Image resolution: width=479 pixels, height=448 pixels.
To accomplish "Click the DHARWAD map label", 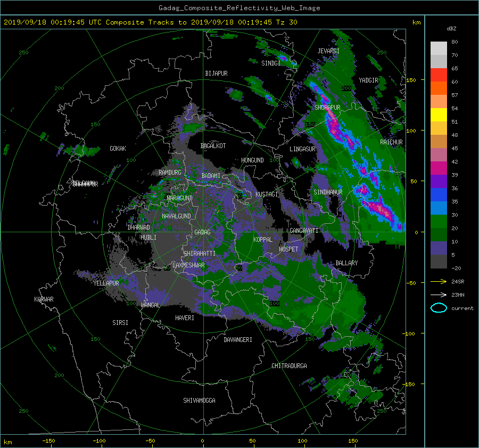I will (x=138, y=227).
